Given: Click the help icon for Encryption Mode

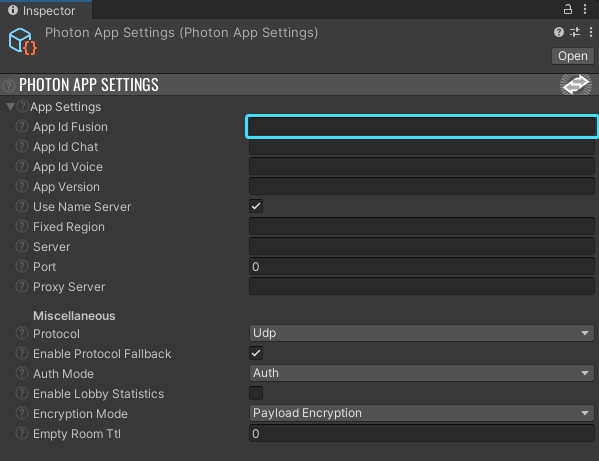Looking at the screenshot, I should tap(22, 413).
